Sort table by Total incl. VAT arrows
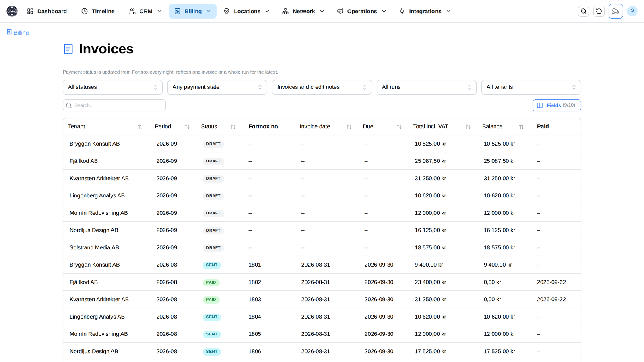 (x=468, y=127)
